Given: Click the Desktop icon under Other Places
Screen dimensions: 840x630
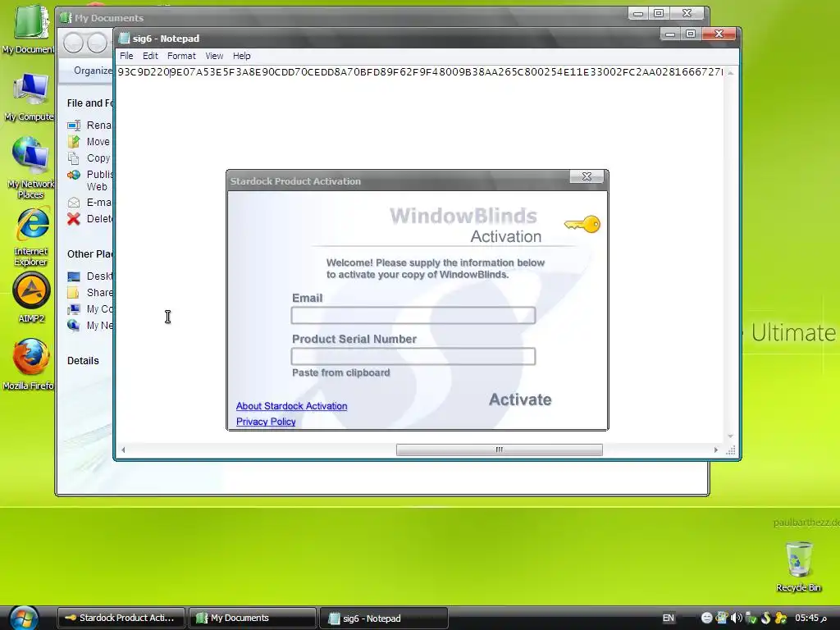Looking at the screenshot, I should [74, 276].
